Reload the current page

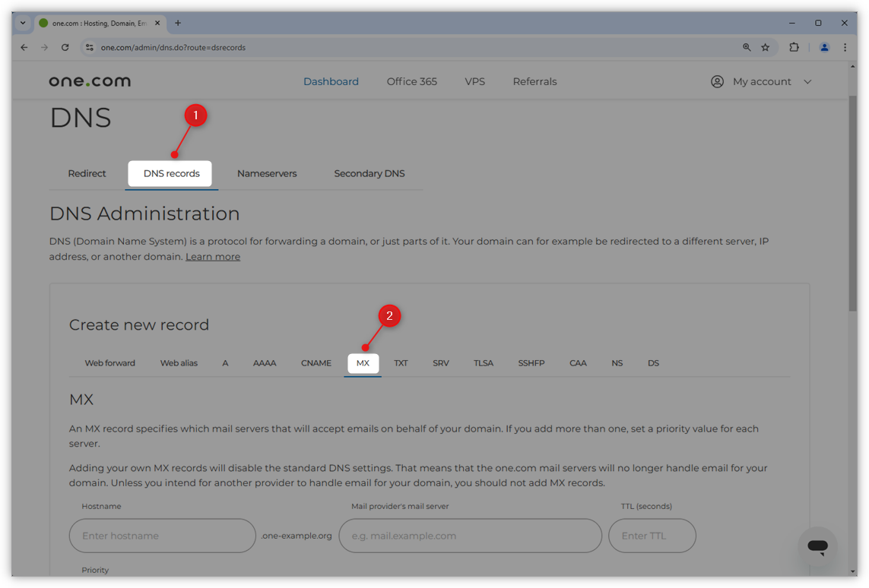click(65, 47)
